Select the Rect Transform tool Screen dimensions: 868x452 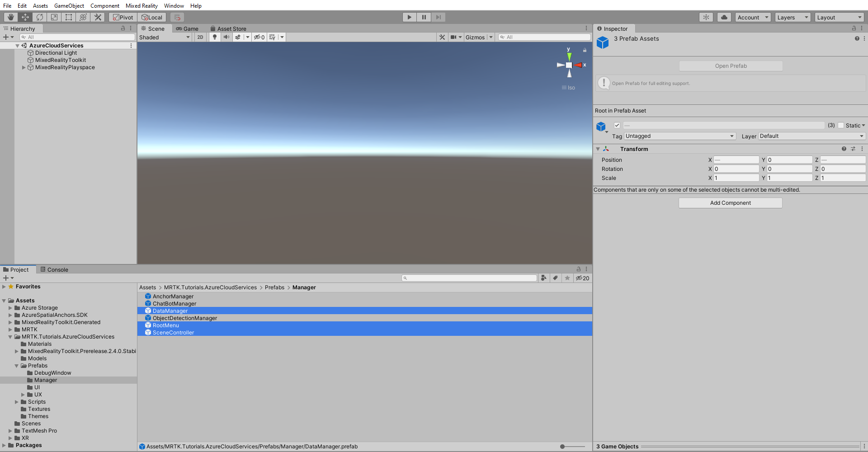coord(69,17)
